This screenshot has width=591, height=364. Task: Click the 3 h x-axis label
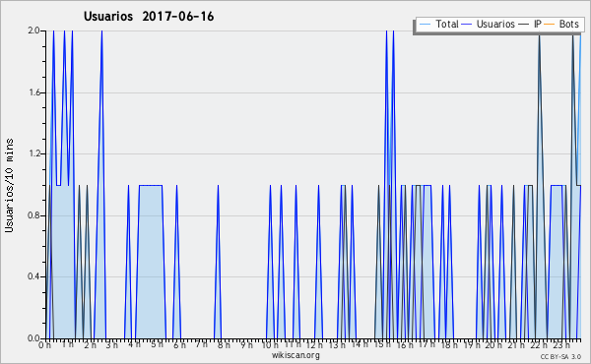tap(112, 345)
